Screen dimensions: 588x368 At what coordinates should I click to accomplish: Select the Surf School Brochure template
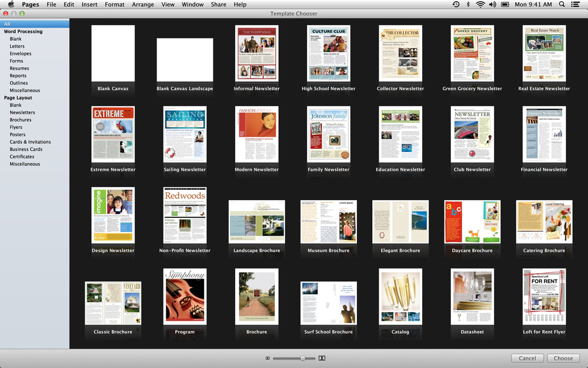tap(329, 303)
